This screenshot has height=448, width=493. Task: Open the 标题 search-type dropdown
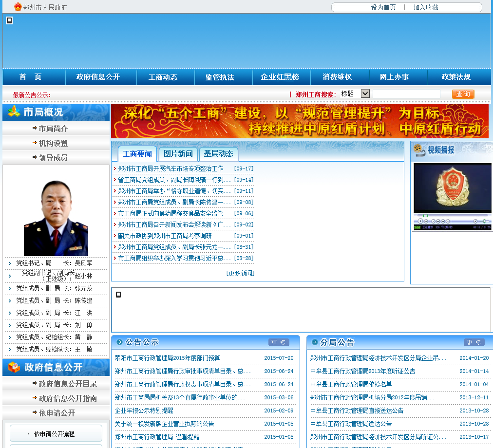tap(365, 93)
